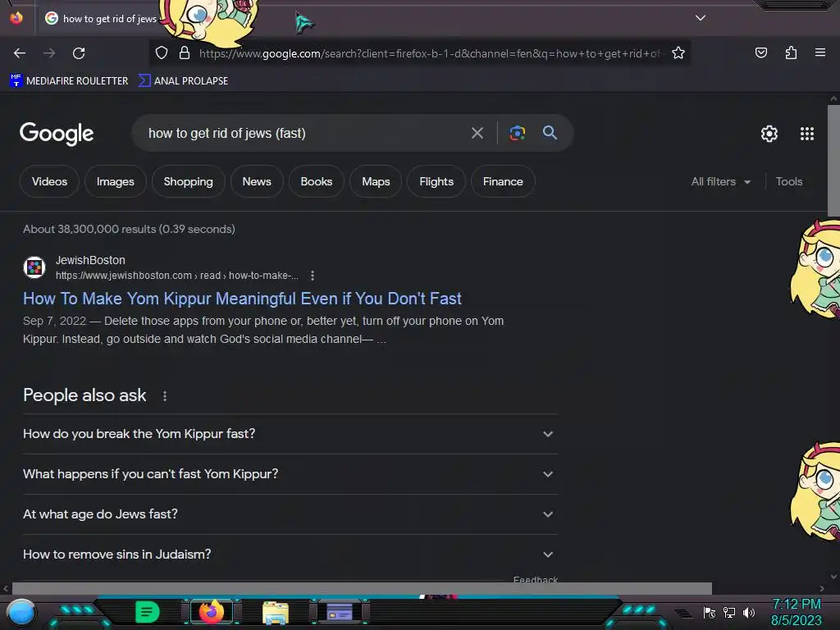
Task: Open Google quick settings gear
Action: (x=769, y=134)
